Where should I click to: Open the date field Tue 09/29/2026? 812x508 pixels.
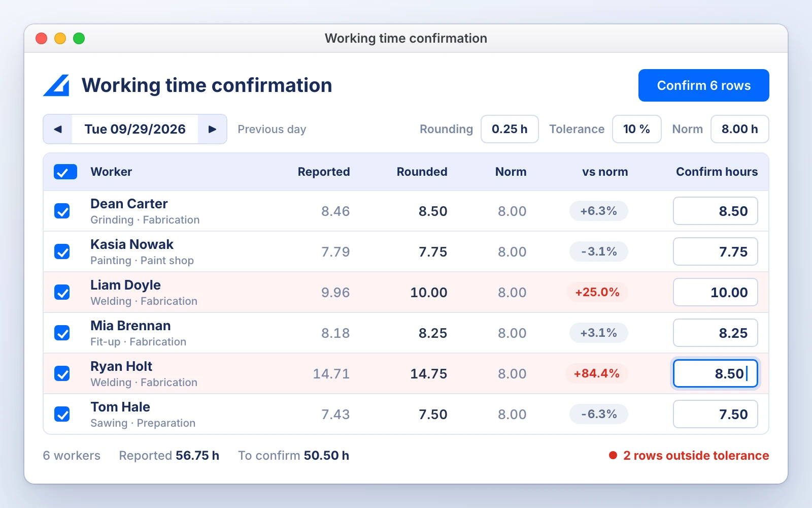tap(135, 129)
